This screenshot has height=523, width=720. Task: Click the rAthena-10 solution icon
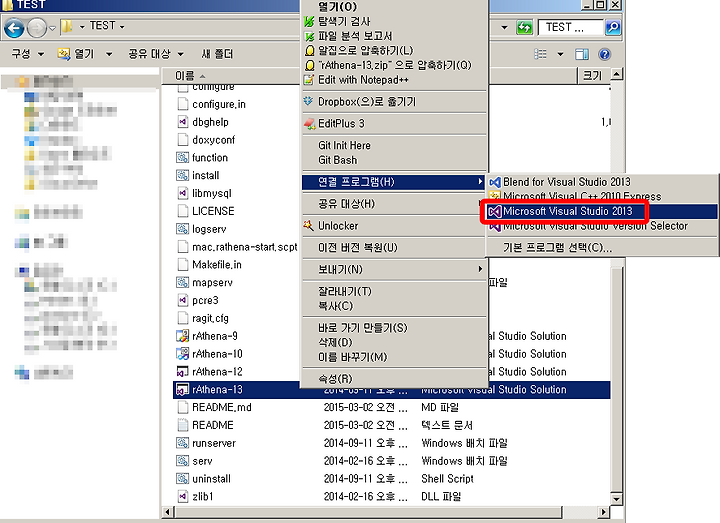pyautogui.click(x=183, y=354)
